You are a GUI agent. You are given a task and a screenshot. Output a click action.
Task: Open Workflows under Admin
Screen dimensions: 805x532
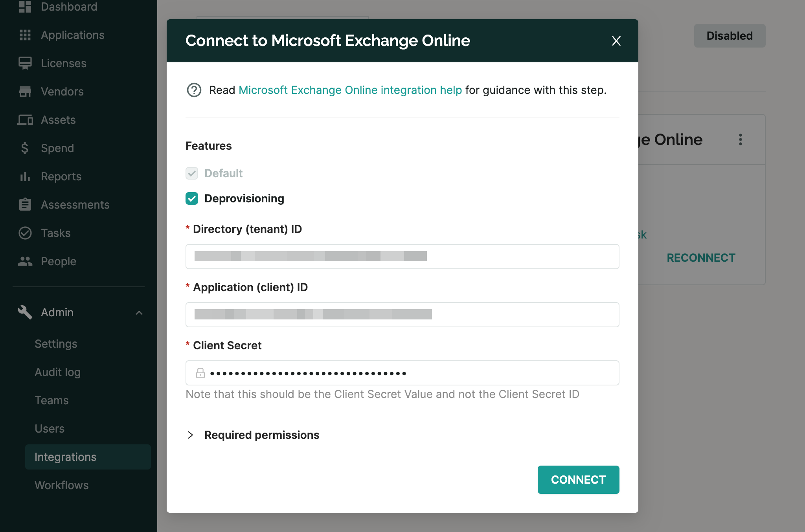click(x=61, y=485)
